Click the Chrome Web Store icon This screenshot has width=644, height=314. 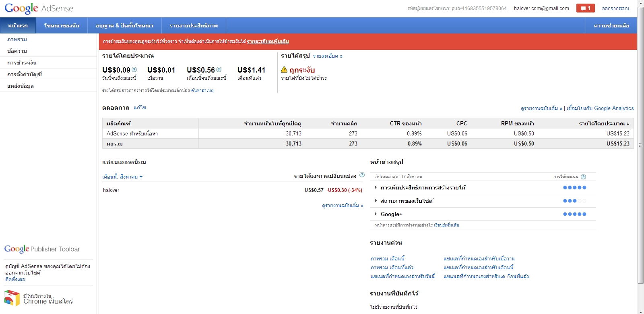tap(12, 298)
